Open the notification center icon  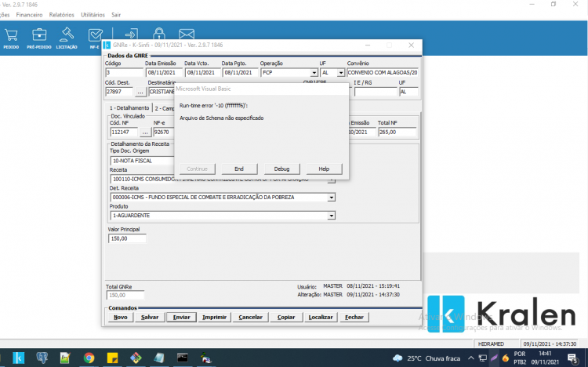pos(572,358)
